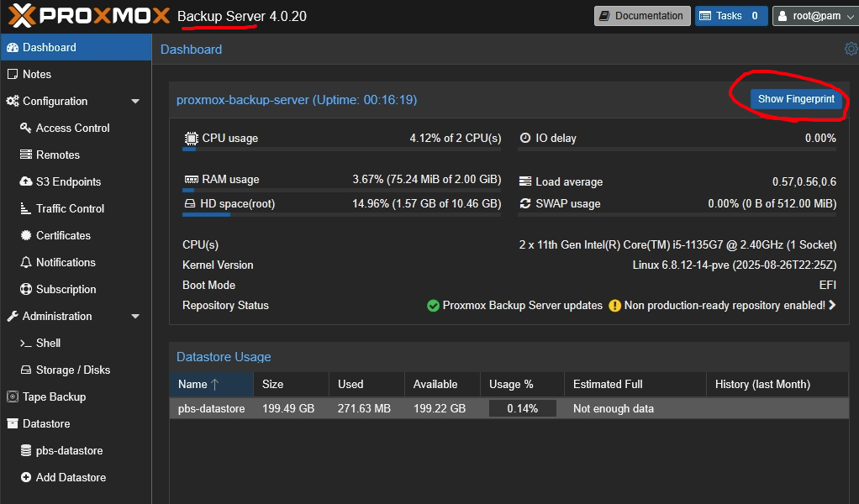Click the S3 Endpoints cloud icon
The image size is (859, 504).
26,182
